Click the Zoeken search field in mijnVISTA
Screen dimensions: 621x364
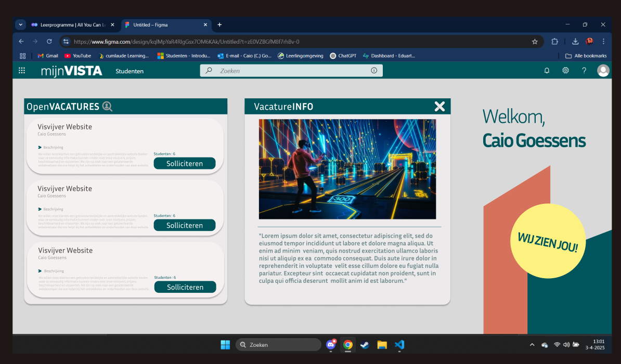(x=291, y=71)
